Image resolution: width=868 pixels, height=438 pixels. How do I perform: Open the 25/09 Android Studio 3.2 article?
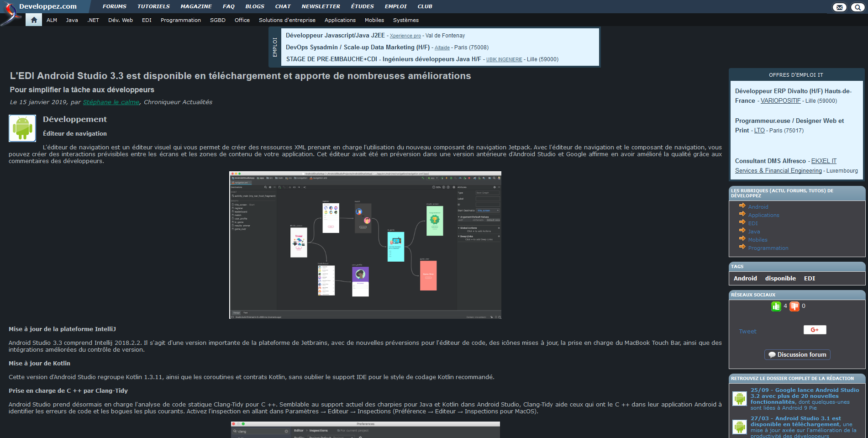click(x=805, y=399)
